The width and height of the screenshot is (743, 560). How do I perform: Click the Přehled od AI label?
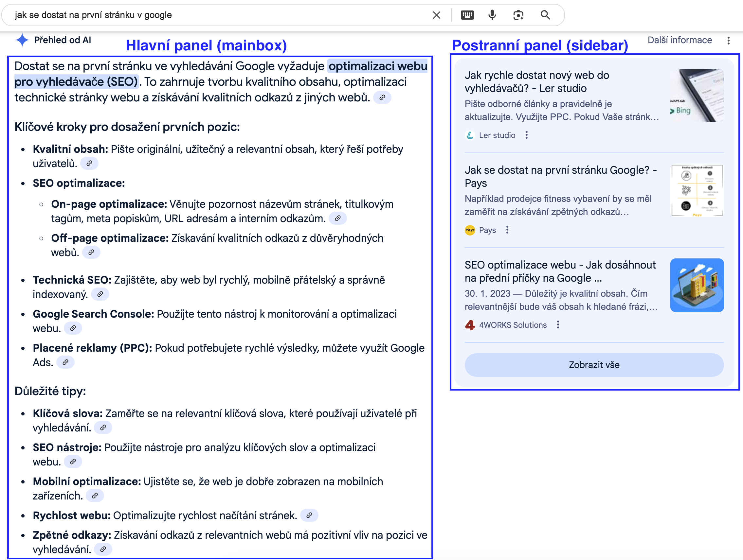[x=63, y=40]
